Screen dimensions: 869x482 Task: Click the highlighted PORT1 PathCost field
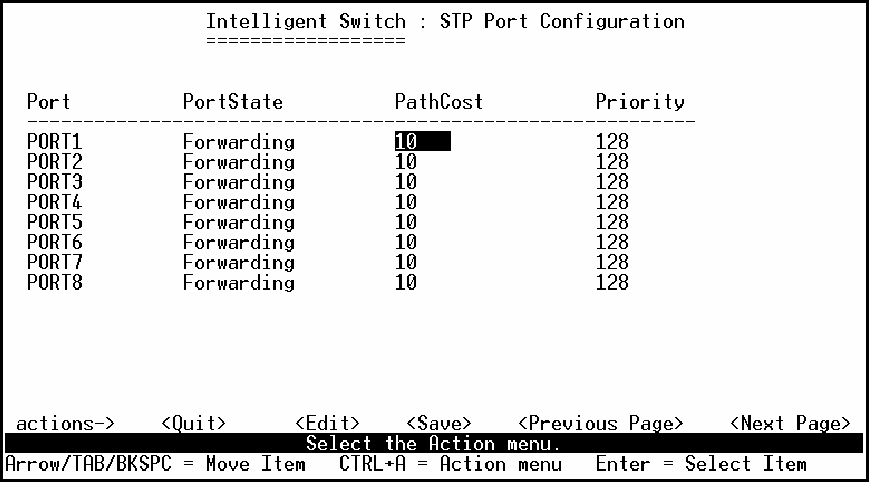click(422, 142)
